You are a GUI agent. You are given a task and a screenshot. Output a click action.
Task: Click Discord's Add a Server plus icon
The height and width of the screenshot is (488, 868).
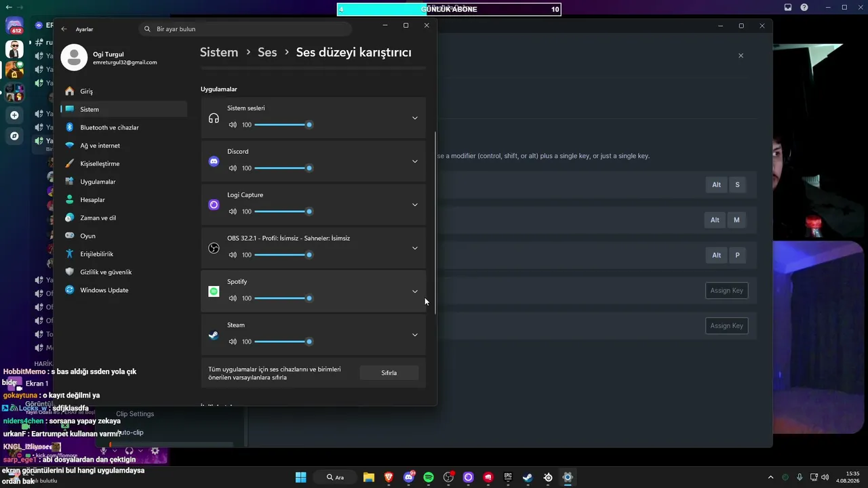[x=14, y=115]
